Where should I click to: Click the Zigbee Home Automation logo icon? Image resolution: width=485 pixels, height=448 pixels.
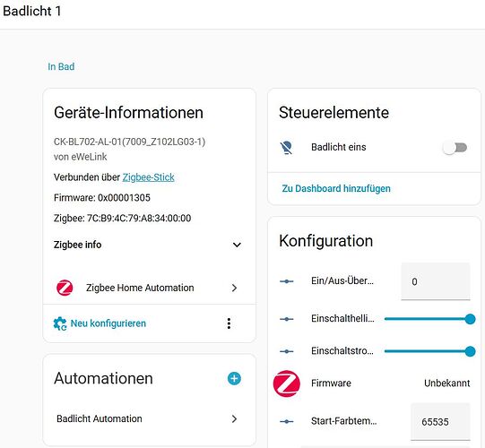[x=65, y=288]
